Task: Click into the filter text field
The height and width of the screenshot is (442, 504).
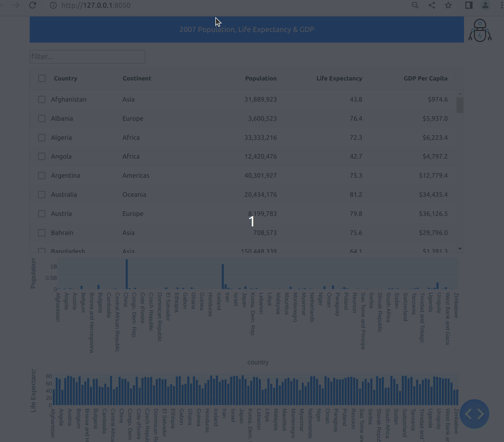Action: (x=87, y=57)
